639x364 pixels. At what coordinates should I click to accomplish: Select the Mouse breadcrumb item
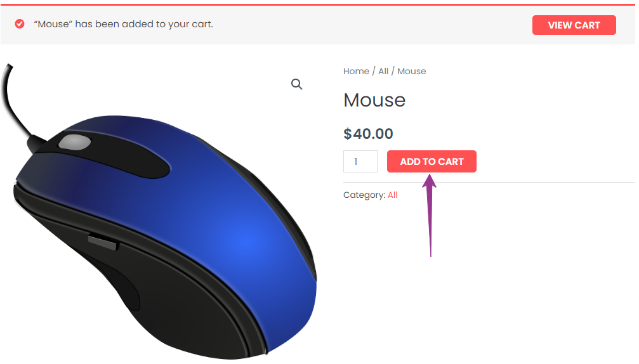tap(412, 71)
